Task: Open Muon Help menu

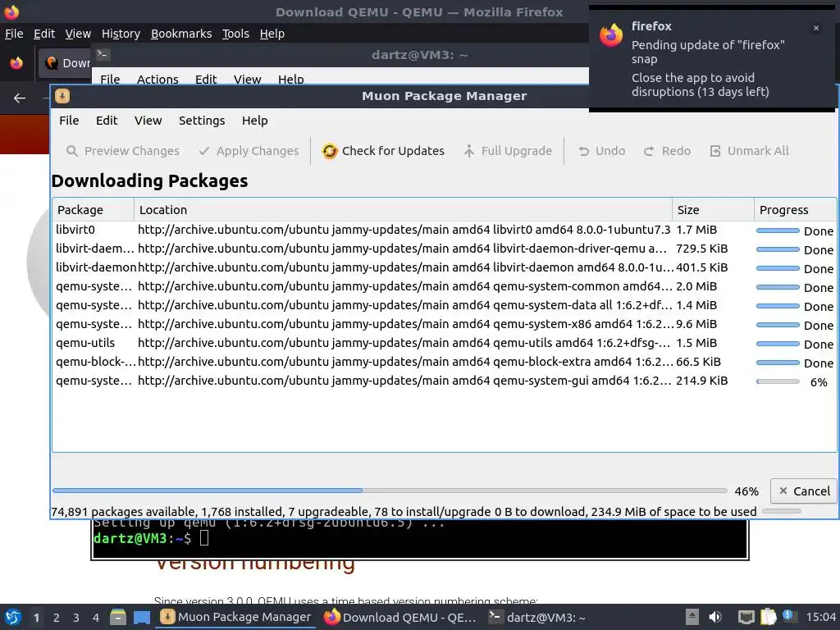Action: (x=254, y=121)
